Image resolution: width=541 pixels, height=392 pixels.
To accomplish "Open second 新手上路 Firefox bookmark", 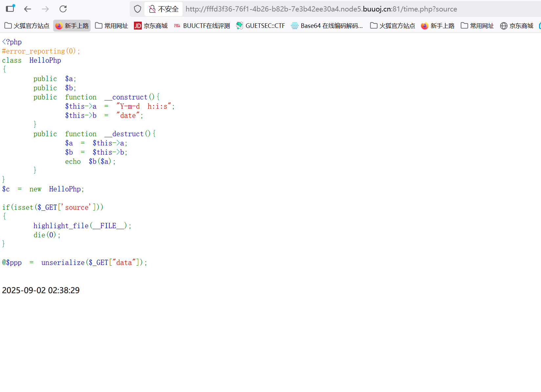I will tap(438, 26).
